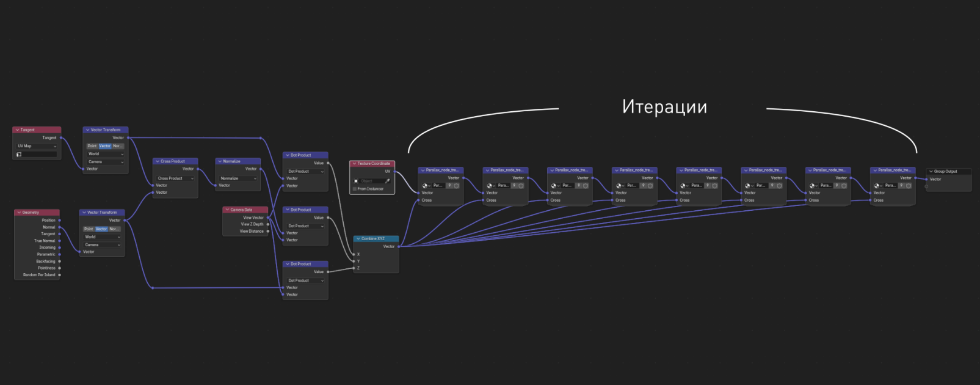Open the Cross Product operation dropdown
The image size is (980, 385).
176,178
